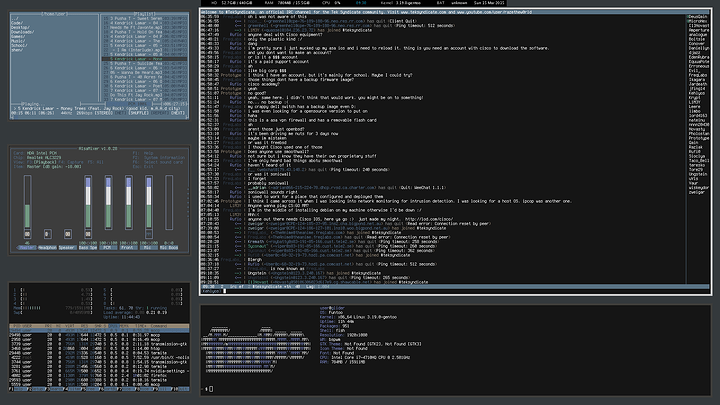Toggle SHUFFLE in the MOC player
This screenshot has width=720, height=405.
point(138,112)
